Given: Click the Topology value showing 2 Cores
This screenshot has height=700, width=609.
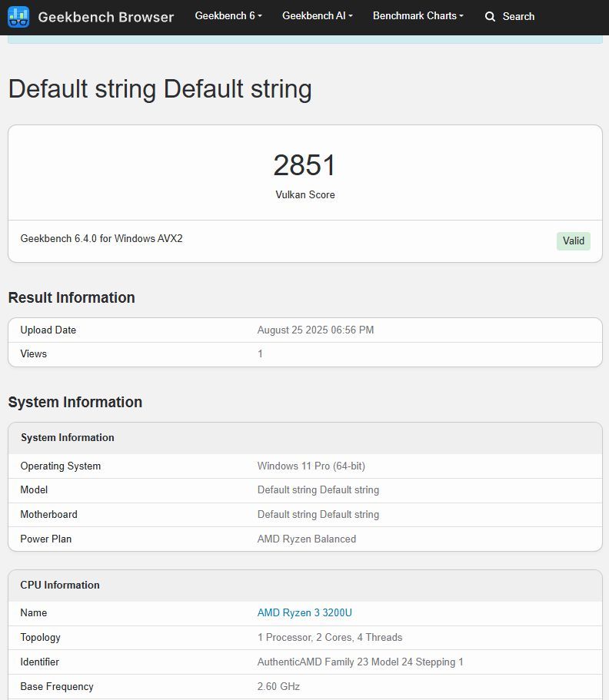Looking at the screenshot, I should click(x=329, y=637).
